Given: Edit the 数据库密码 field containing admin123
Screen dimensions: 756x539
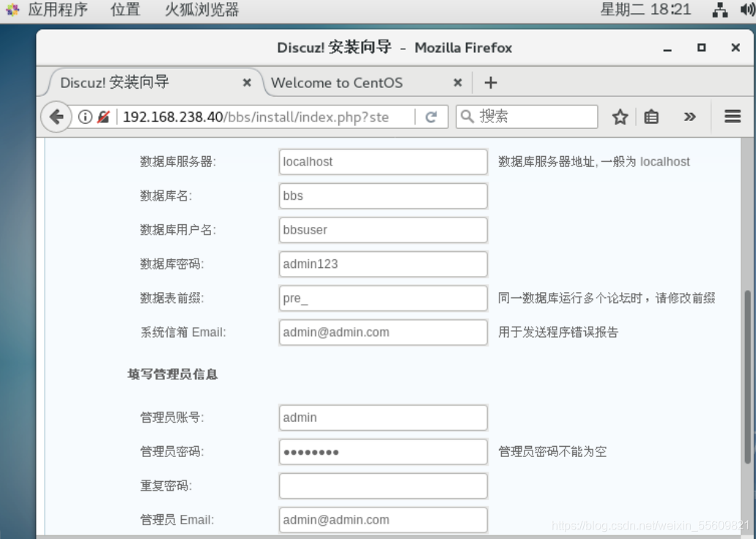Looking at the screenshot, I should click(x=383, y=264).
